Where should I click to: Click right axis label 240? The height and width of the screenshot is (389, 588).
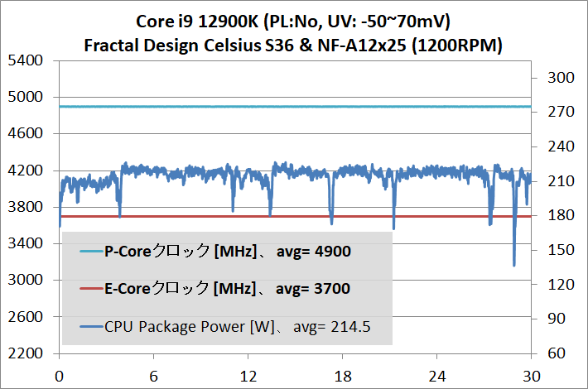coord(561,146)
